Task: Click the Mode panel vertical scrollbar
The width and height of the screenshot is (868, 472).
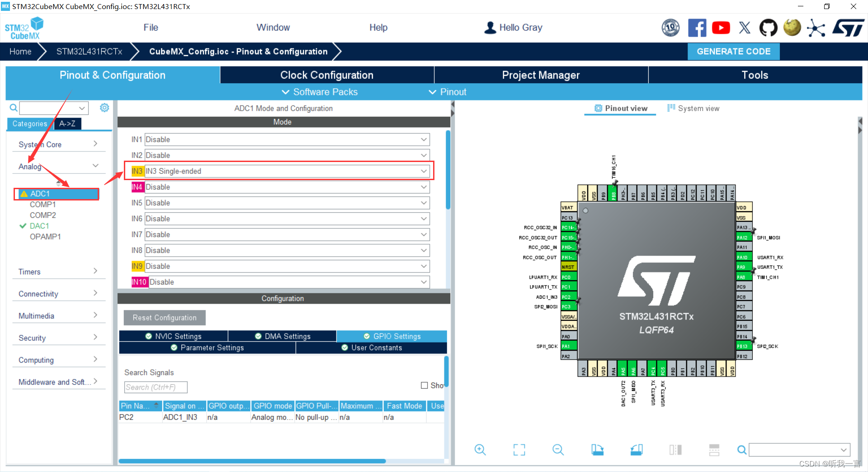Action: 448,170
